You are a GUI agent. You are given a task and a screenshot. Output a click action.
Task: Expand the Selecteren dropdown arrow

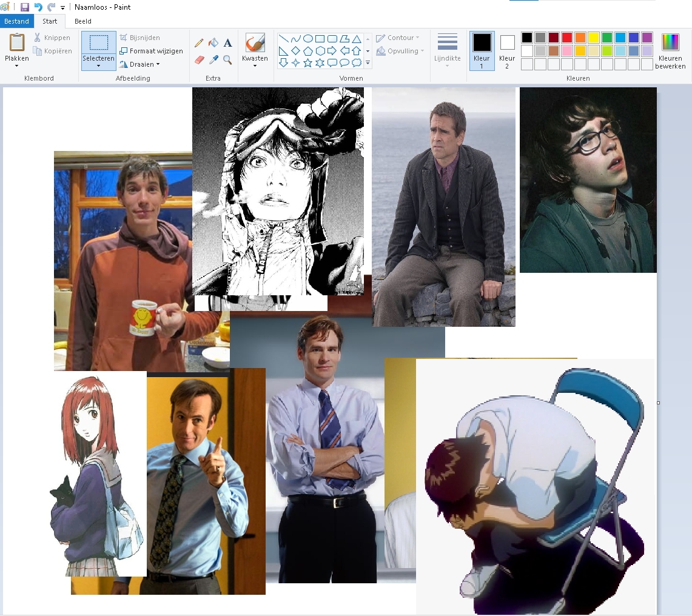click(98, 66)
